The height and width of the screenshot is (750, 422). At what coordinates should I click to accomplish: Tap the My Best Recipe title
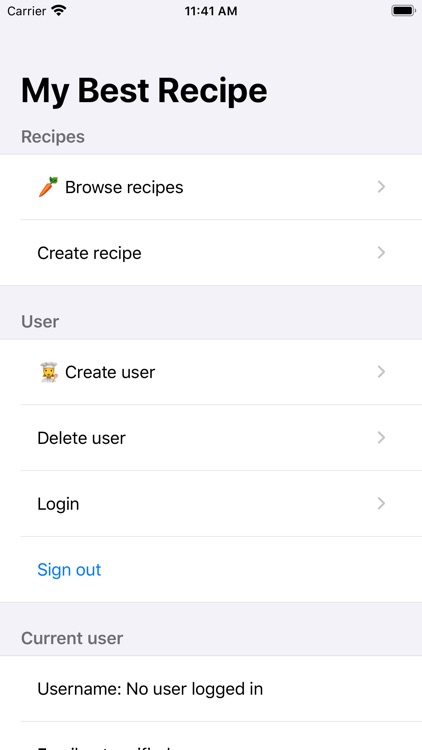click(x=144, y=91)
